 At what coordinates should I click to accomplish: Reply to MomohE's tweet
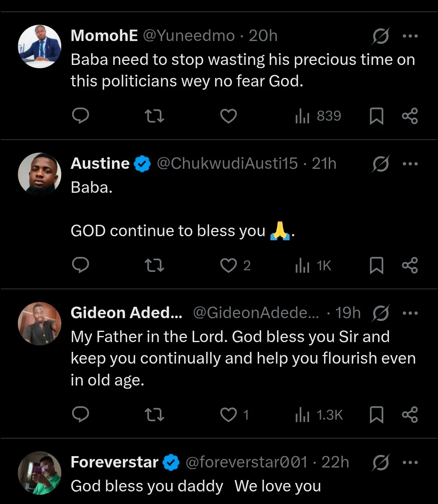click(80, 116)
